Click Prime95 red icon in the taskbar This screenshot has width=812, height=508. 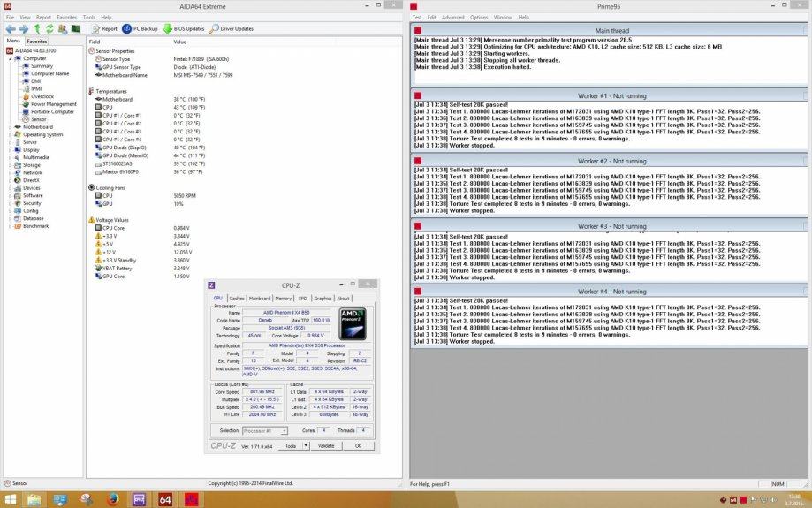coord(192,500)
